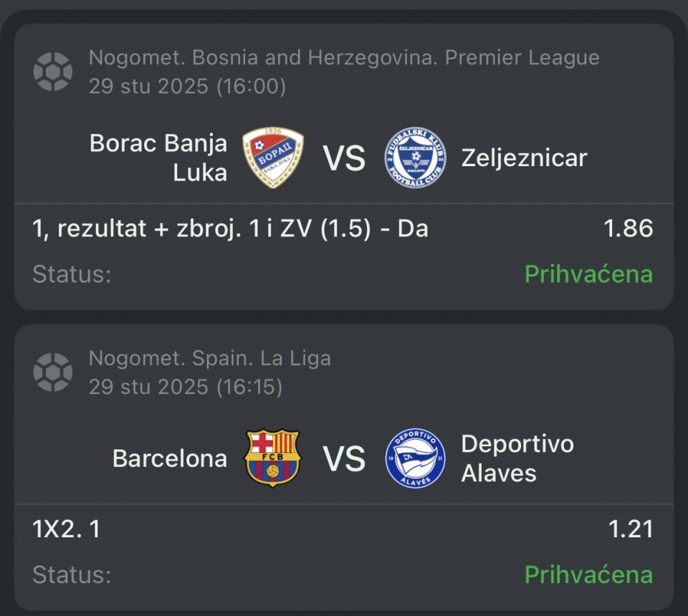Select the Deportivo Alaves crest
The height and width of the screenshot is (616, 688).
click(415, 458)
